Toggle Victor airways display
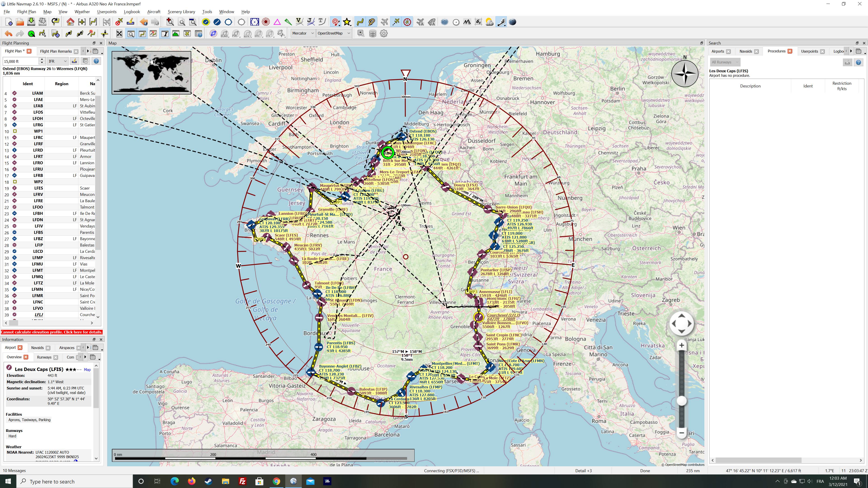Screen dimensions: 868x488 click(299, 22)
